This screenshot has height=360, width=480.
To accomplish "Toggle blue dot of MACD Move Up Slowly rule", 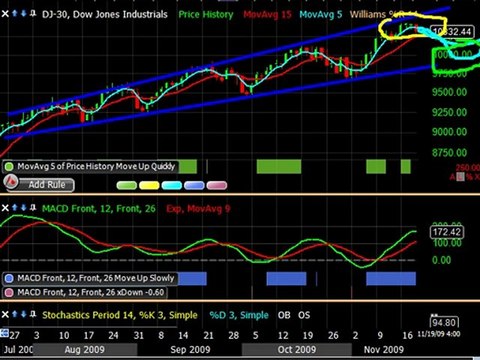I will tap(9, 278).
